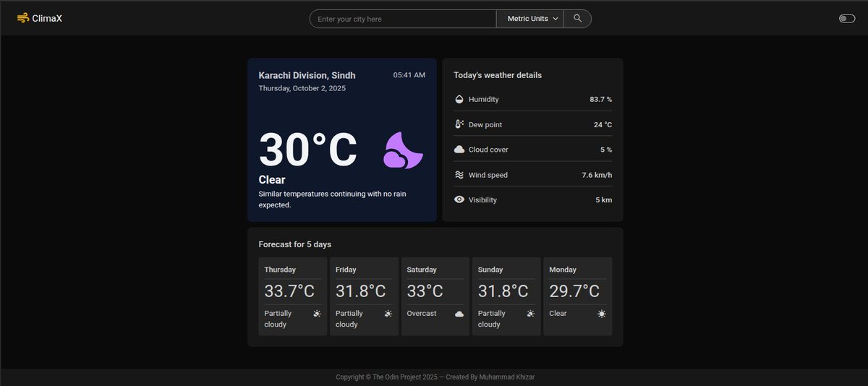Click the search magnifier button
The image size is (868, 386).
[x=578, y=19]
